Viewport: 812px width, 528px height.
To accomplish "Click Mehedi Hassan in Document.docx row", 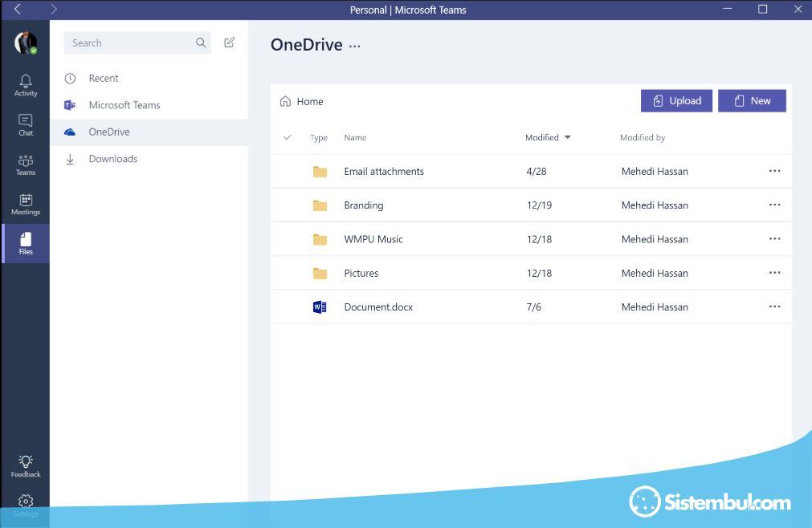I will pyautogui.click(x=655, y=307).
